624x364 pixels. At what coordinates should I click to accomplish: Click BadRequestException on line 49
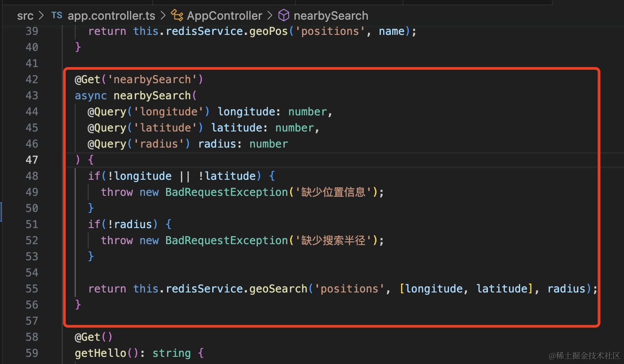(x=227, y=192)
